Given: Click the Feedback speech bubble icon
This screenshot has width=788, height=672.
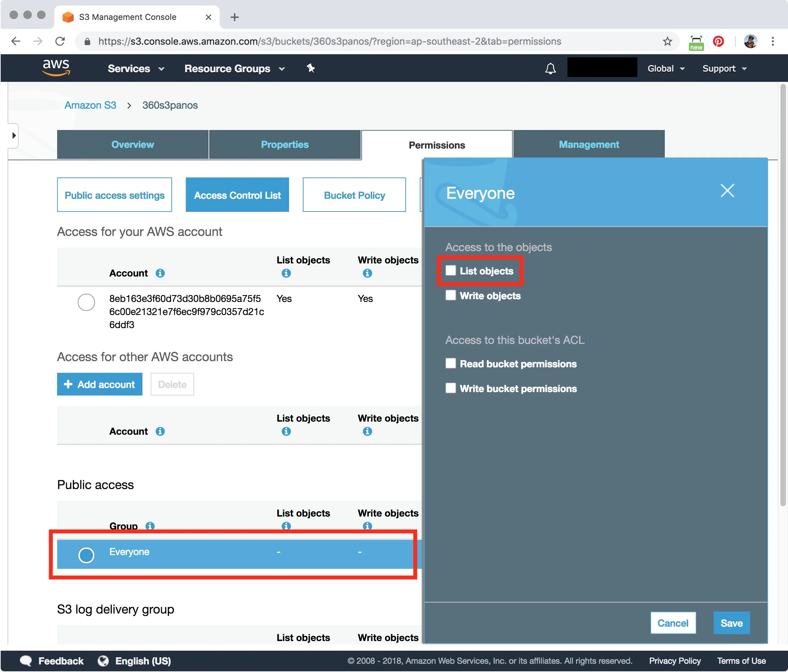Looking at the screenshot, I should [x=26, y=661].
